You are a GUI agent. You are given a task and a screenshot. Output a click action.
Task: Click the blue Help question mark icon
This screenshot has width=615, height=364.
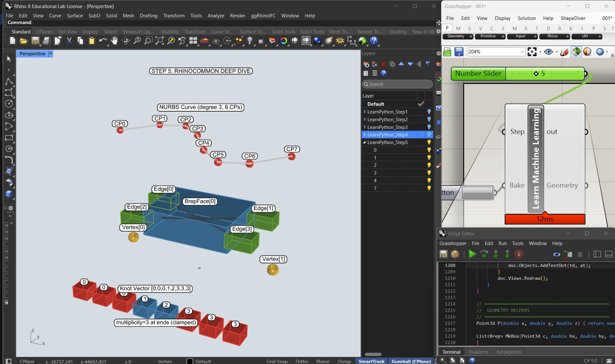374,41
